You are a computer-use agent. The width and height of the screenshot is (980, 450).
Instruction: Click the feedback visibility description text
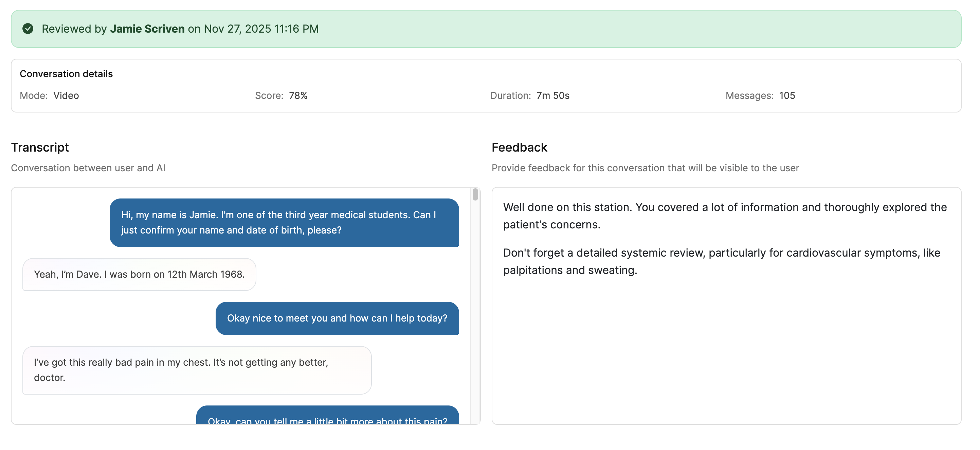(645, 168)
